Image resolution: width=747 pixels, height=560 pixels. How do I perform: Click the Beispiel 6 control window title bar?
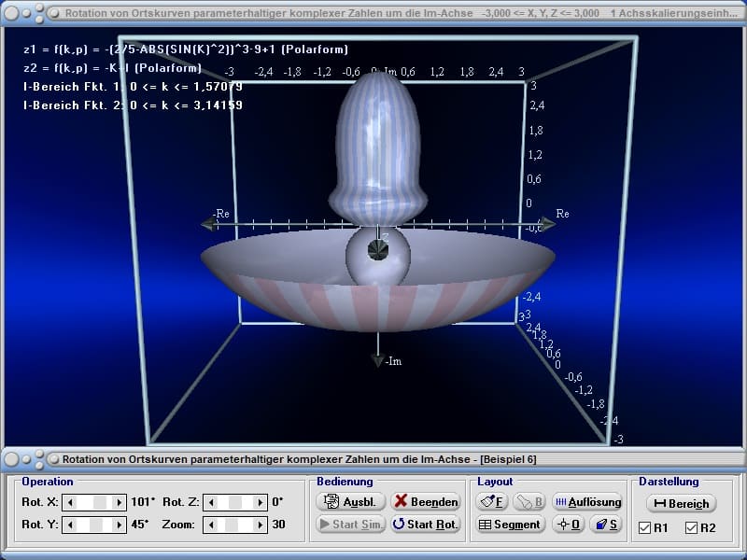[373, 459]
